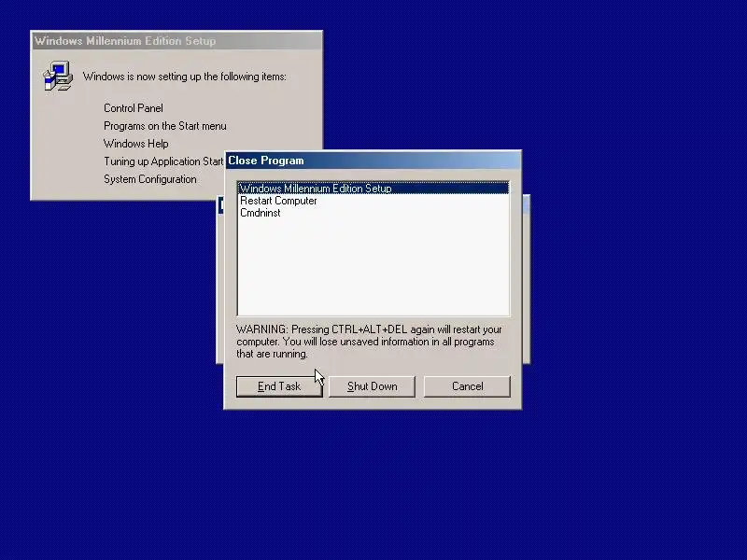Select Windows Millennium Edition Setup in task list
Viewport: 747px width, 560px height.
(x=373, y=189)
